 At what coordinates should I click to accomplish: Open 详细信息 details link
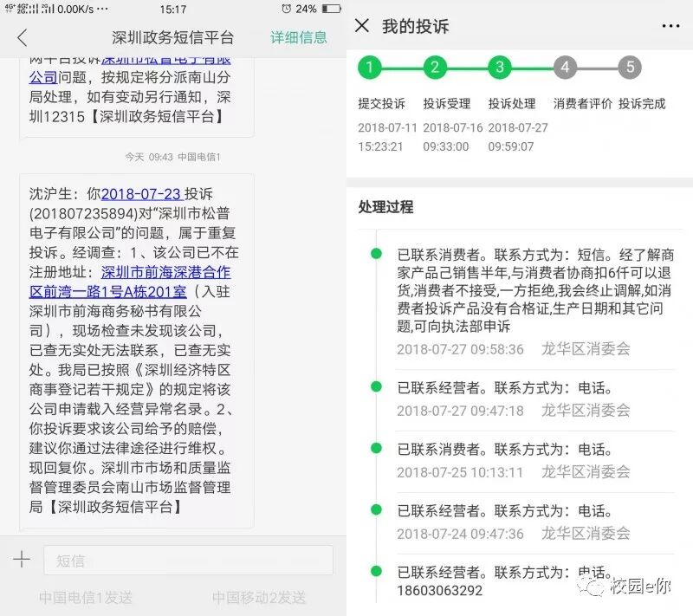299,37
